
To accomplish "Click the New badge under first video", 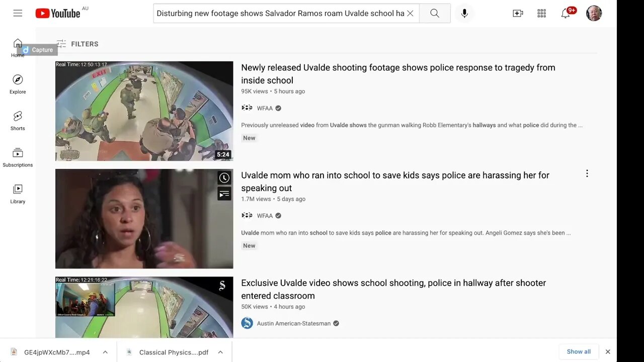I will click(249, 138).
